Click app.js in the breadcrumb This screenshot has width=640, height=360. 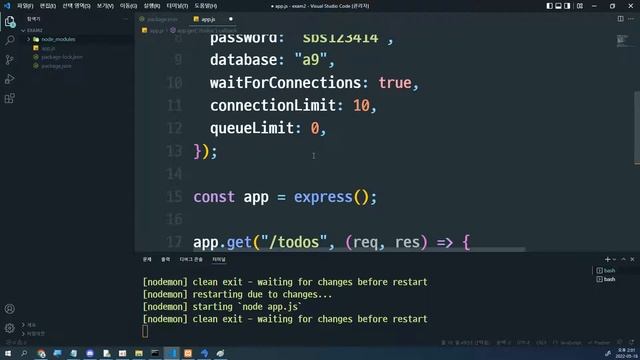153,31
